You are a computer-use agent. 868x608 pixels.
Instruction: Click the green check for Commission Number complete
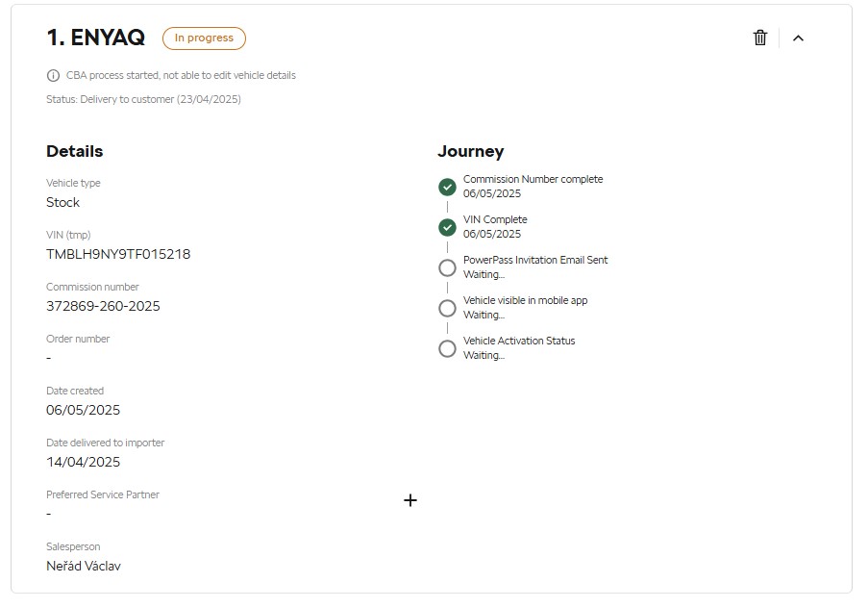(x=447, y=188)
